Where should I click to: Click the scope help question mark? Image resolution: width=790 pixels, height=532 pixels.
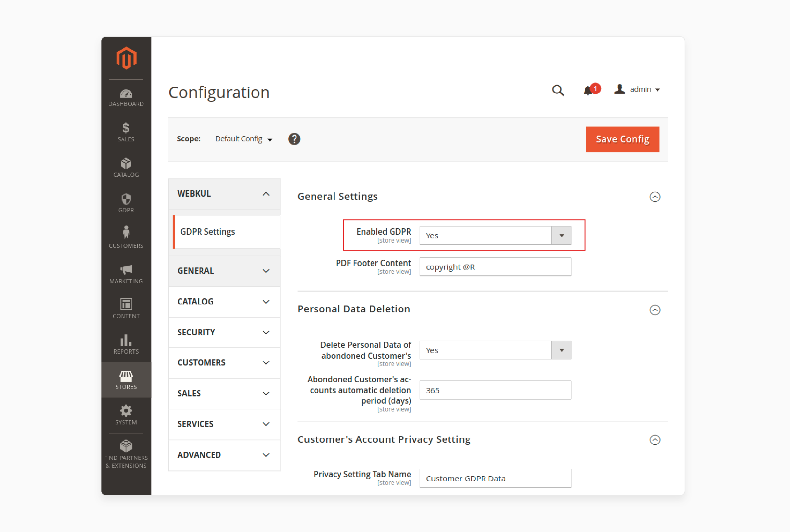[294, 139]
